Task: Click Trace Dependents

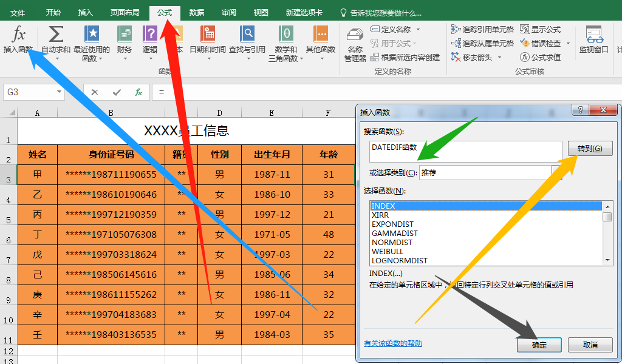Action: click(x=482, y=43)
